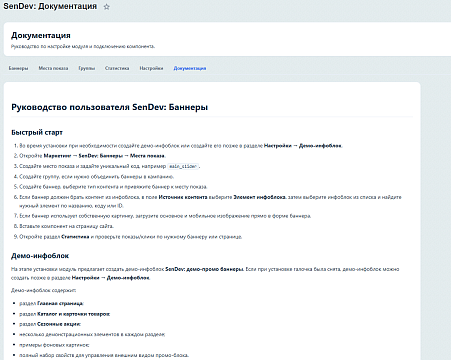Switch to the Места показа tab
Screen dimensions: 451x360
pyautogui.click(x=53, y=68)
